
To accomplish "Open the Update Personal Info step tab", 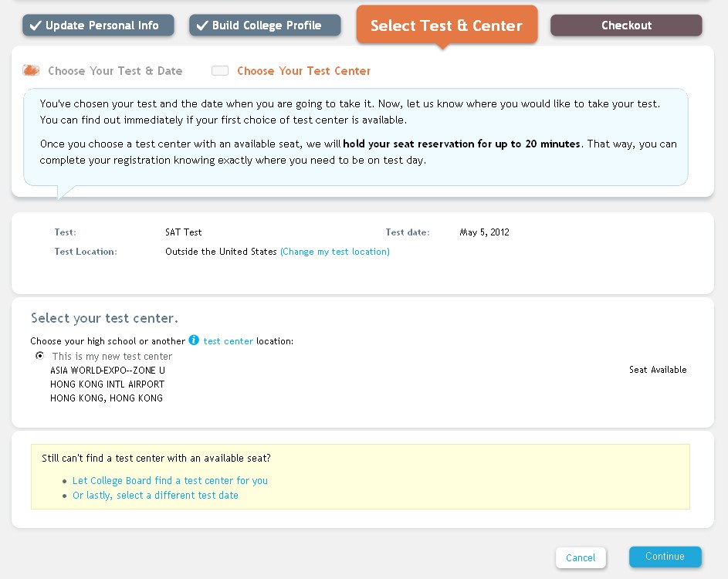I will pos(95,25).
